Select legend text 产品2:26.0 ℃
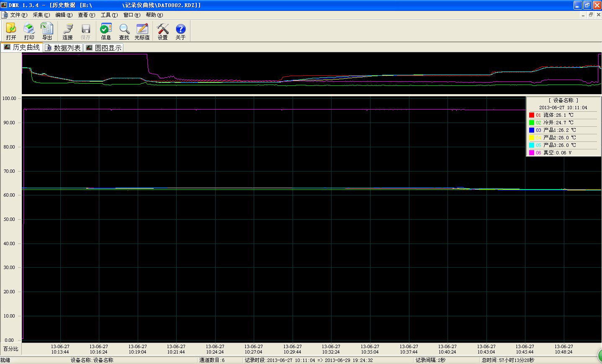Image resolution: width=602 pixels, height=364 pixels. (x=560, y=138)
